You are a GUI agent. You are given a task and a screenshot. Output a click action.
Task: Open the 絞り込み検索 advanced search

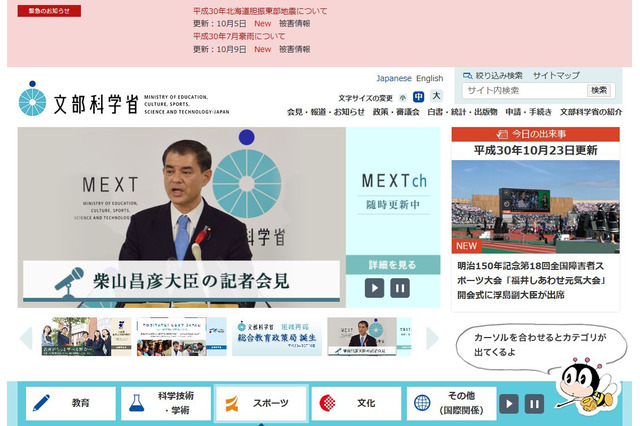coord(493,75)
